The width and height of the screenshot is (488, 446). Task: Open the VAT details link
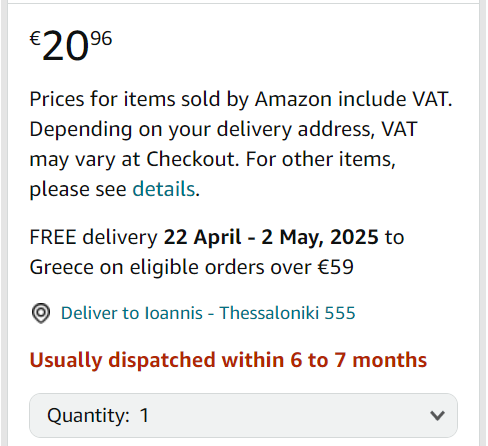pyautogui.click(x=164, y=189)
